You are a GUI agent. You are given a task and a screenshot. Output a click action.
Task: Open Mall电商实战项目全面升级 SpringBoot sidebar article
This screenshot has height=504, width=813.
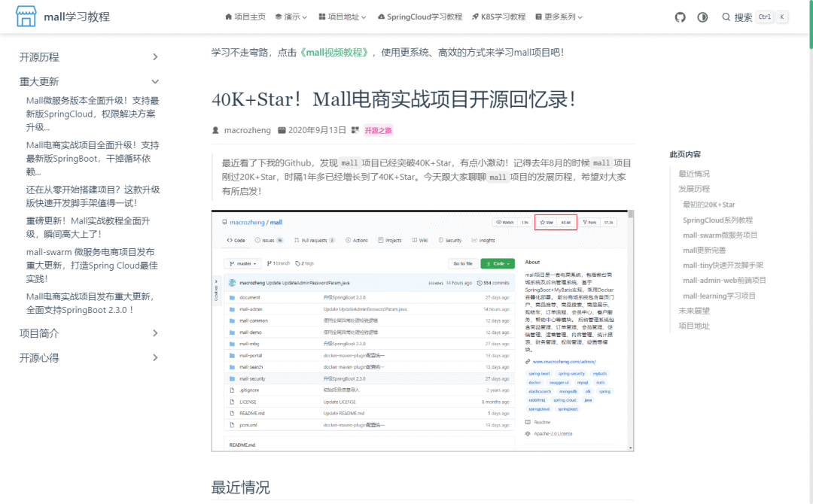coord(93,159)
